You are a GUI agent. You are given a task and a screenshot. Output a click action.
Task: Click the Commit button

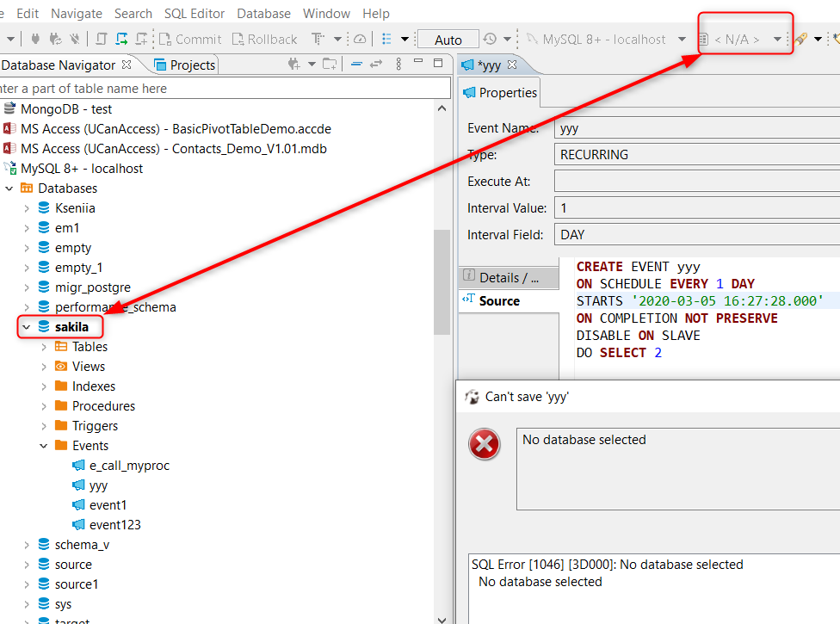click(190, 40)
